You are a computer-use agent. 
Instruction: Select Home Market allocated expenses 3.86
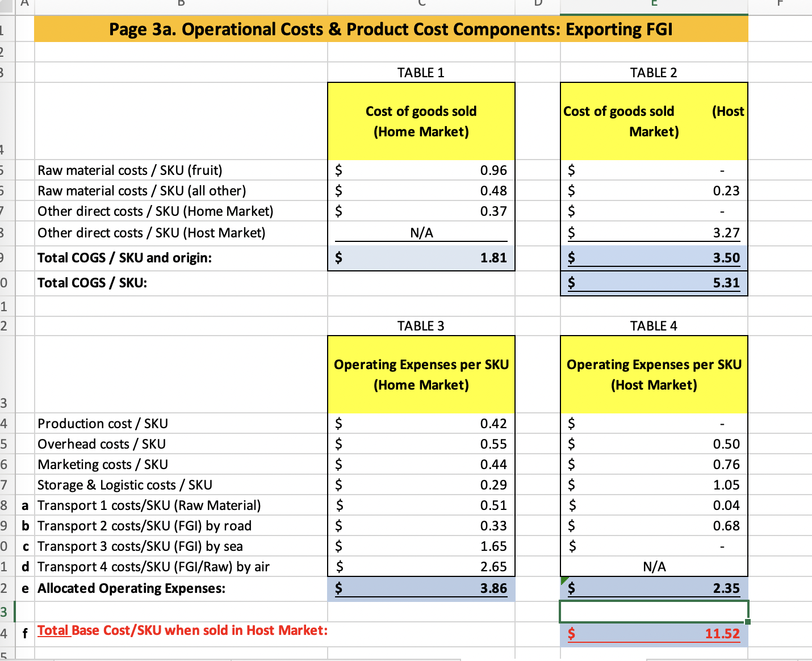pos(421,588)
